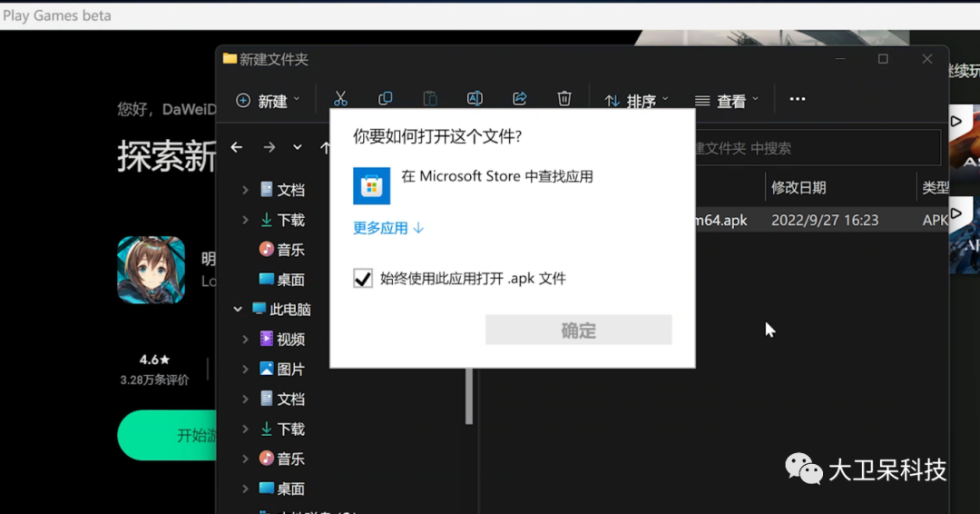Click the 更多应用 (More apps) link
The height and width of the screenshot is (514, 980).
(x=388, y=228)
